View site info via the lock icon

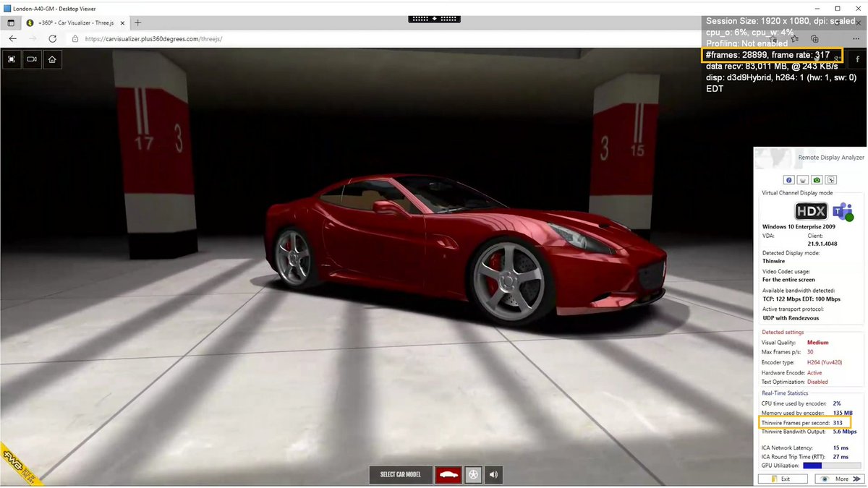(77, 38)
